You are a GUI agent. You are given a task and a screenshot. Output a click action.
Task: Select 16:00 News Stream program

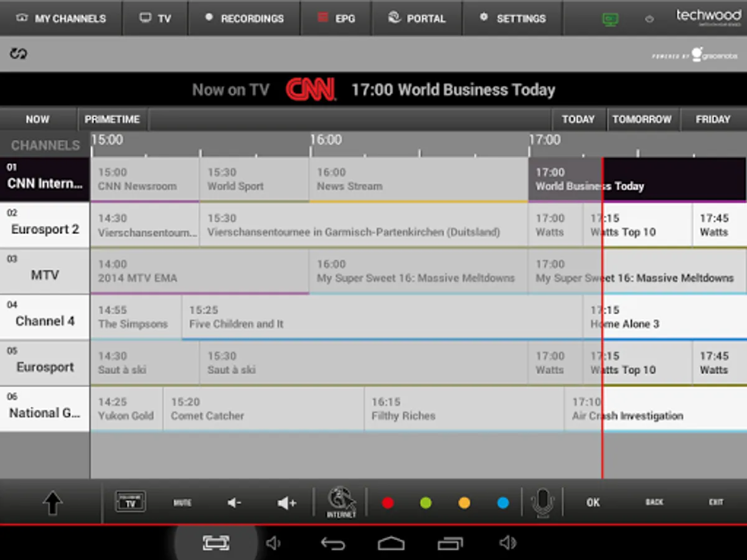tap(418, 179)
